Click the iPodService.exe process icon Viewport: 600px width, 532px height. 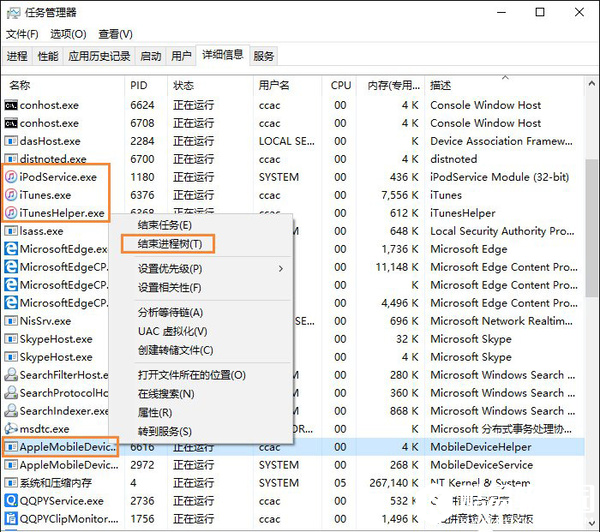point(11,177)
